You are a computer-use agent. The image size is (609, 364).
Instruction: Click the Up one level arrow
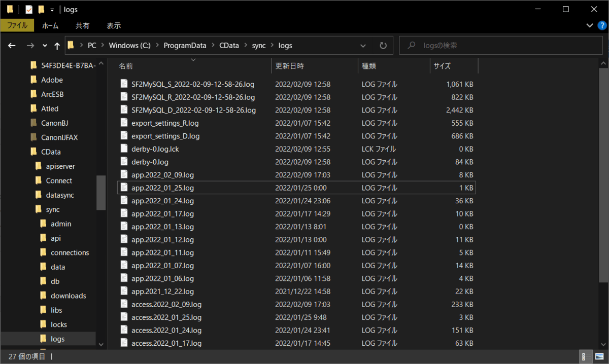click(57, 46)
